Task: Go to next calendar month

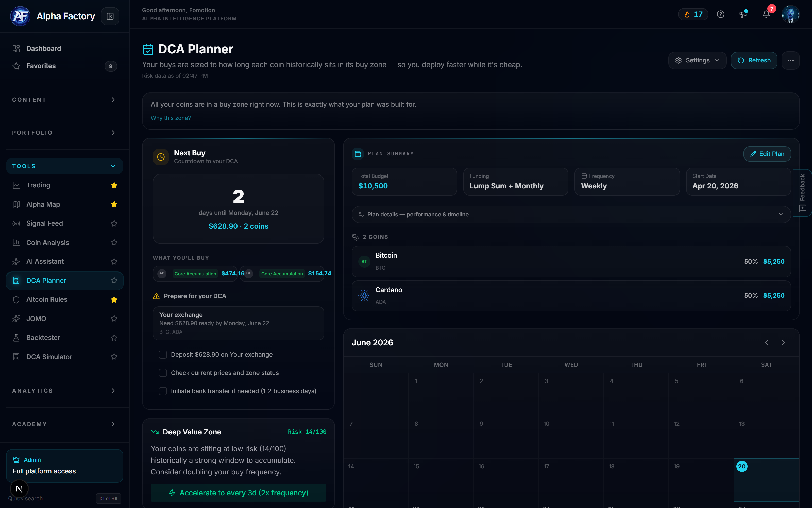Action: click(784, 342)
